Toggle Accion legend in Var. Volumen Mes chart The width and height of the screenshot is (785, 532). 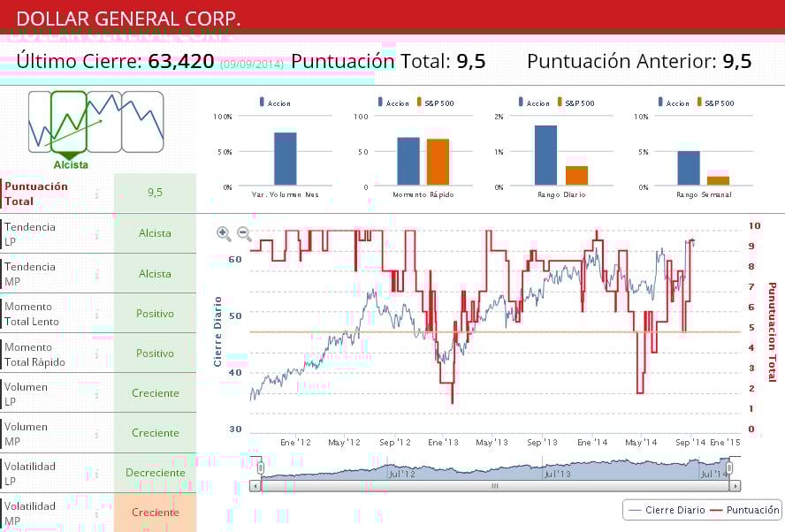tap(275, 103)
